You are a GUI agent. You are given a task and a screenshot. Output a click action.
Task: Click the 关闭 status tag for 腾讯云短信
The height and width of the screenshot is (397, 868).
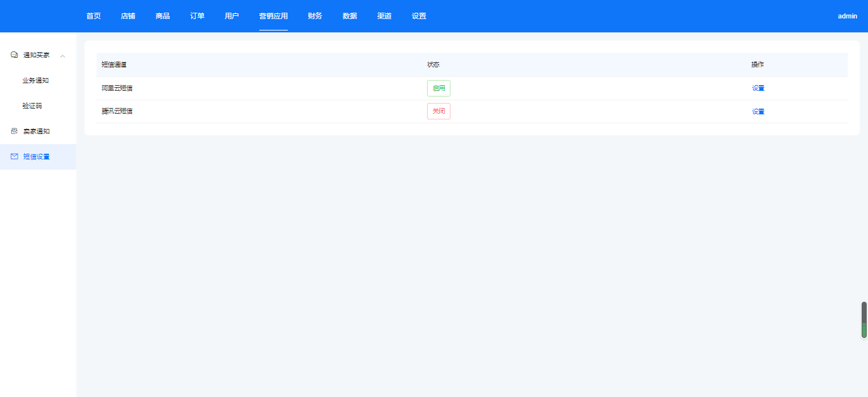(x=438, y=111)
